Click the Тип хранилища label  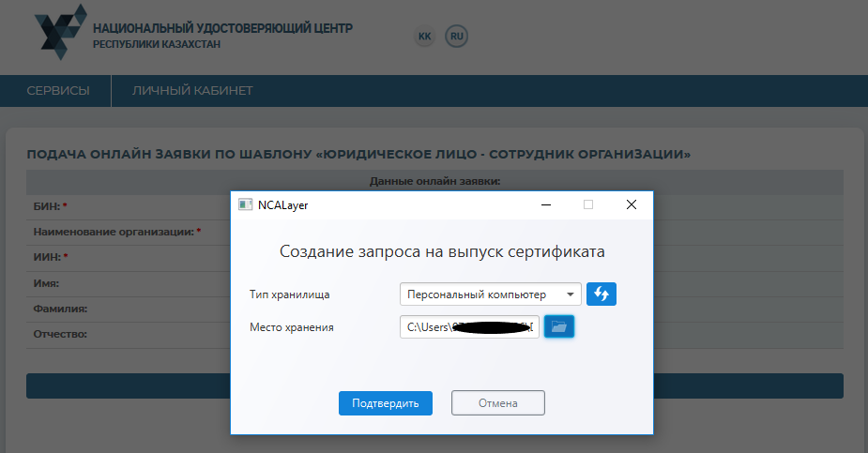click(x=289, y=294)
